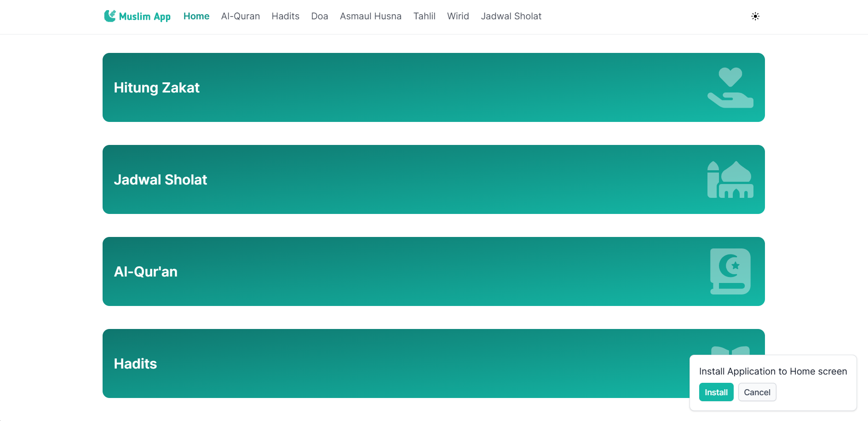
Task: Open the Al-Qur'an card title
Action: pos(146,271)
